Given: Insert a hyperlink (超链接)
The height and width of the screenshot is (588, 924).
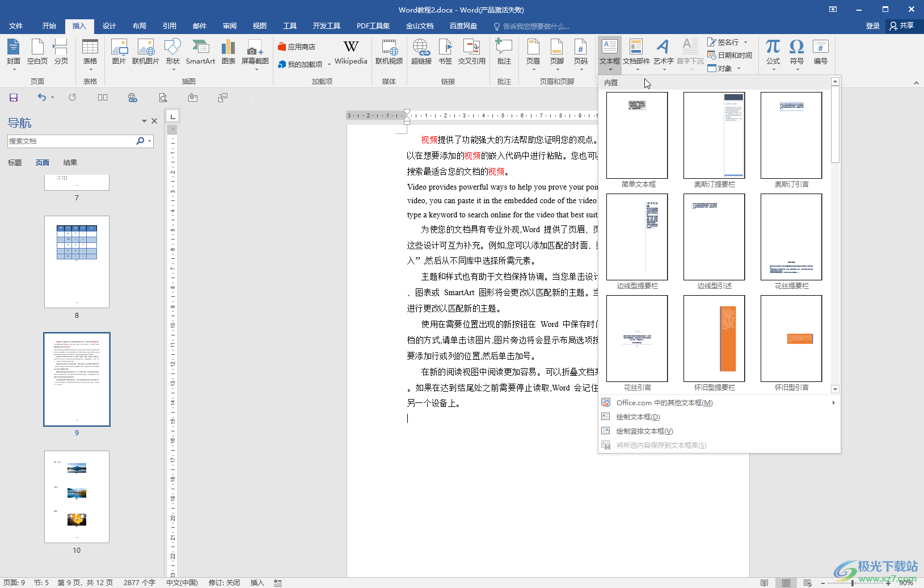Looking at the screenshot, I should 421,52.
